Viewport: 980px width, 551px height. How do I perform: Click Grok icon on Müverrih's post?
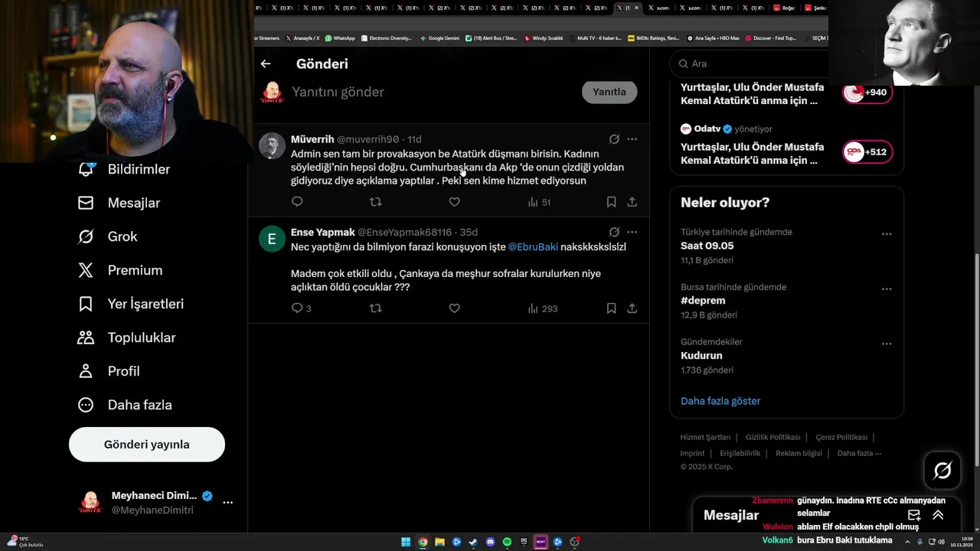tap(614, 139)
